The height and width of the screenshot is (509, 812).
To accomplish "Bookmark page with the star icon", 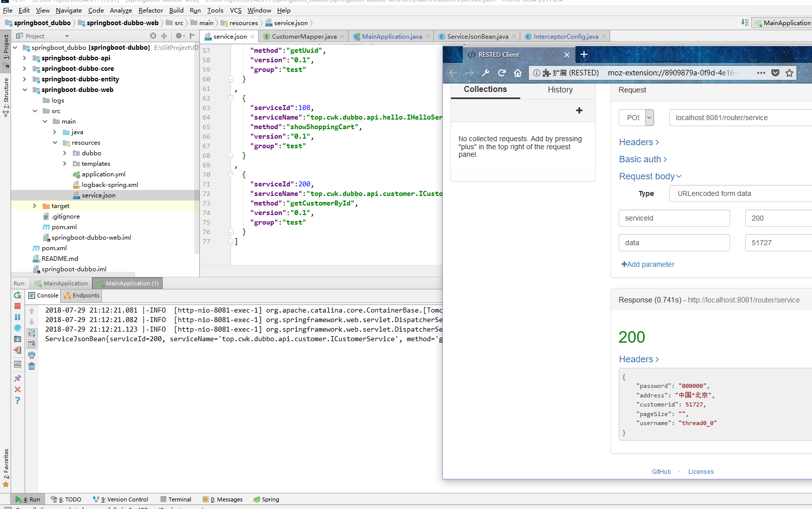I will click(x=789, y=73).
